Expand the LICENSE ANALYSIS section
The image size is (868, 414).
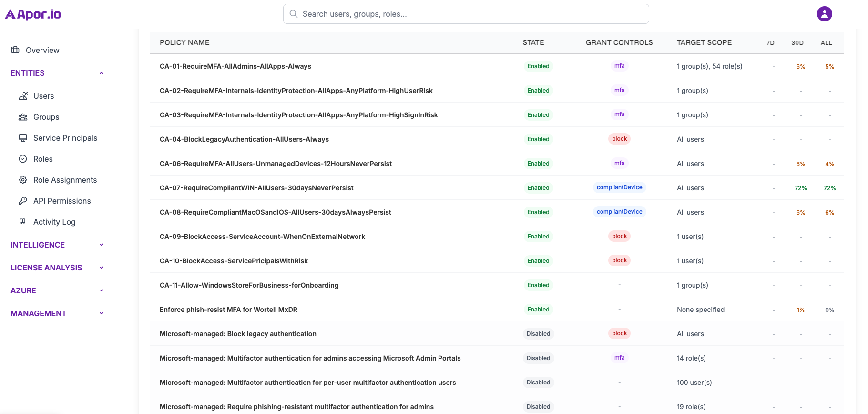(x=101, y=268)
